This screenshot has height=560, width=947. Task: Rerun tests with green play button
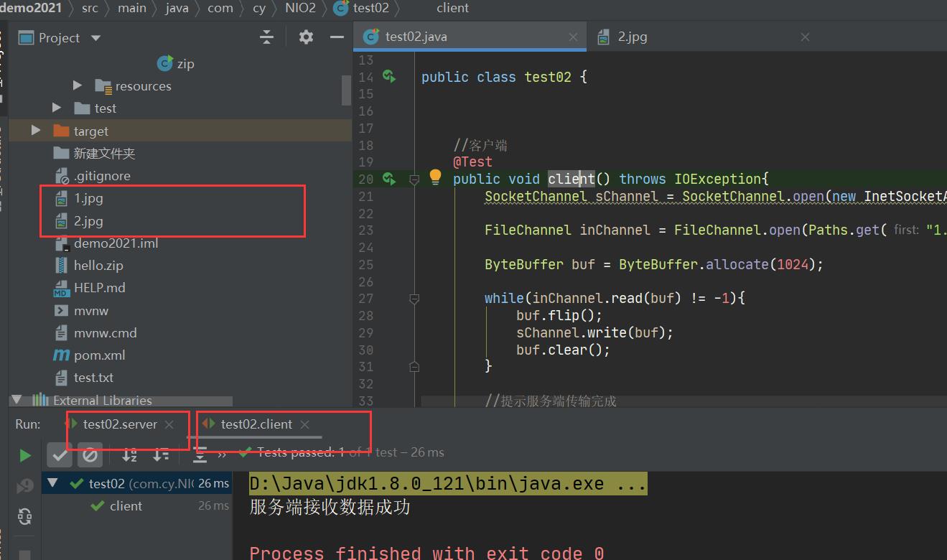click(x=25, y=455)
